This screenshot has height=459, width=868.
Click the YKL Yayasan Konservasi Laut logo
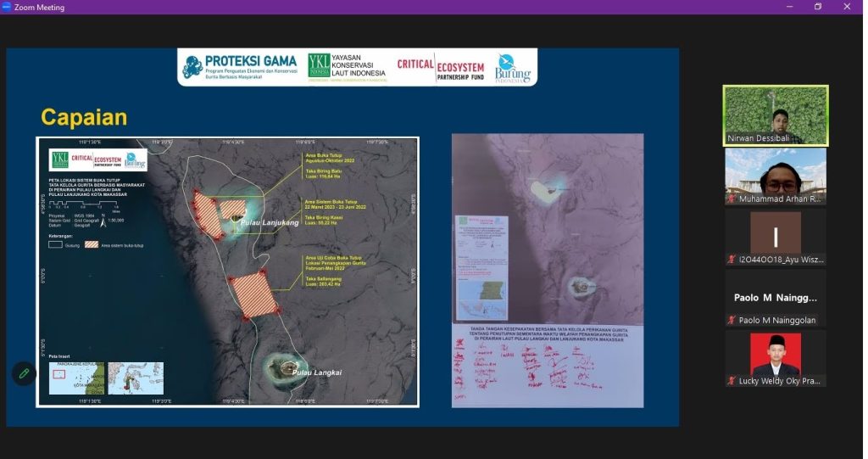tap(347, 67)
